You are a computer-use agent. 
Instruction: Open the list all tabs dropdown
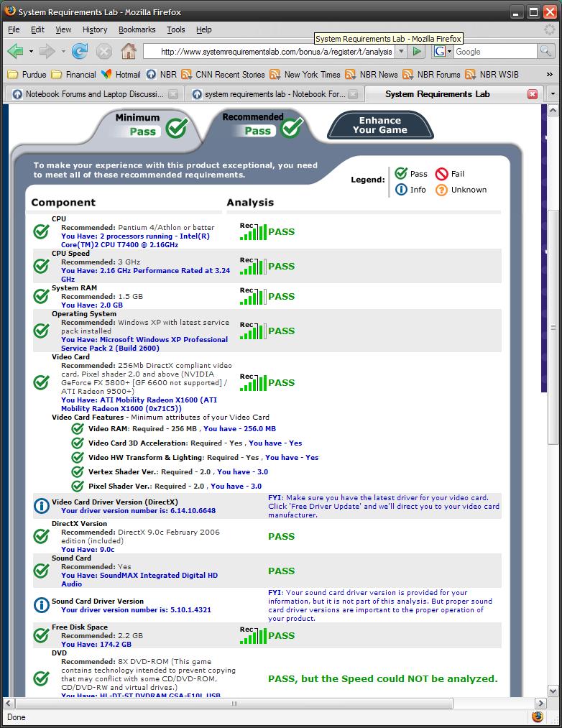click(553, 94)
